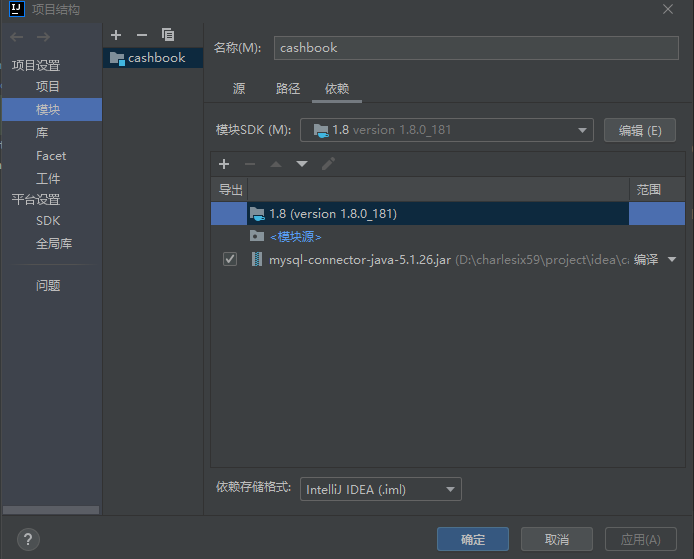The width and height of the screenshot is (694, 559).
Task: Click the module name input field
Action: [476, 48]
